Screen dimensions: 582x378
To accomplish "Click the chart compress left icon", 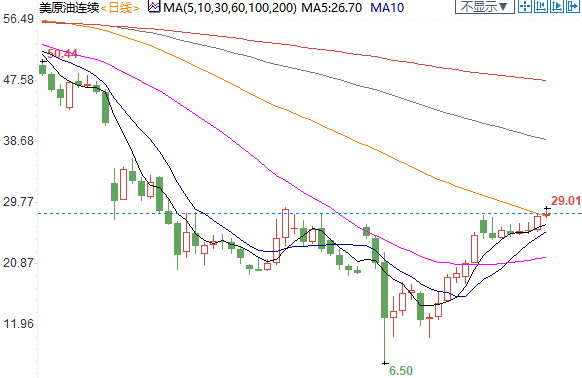I will (541, 6).
